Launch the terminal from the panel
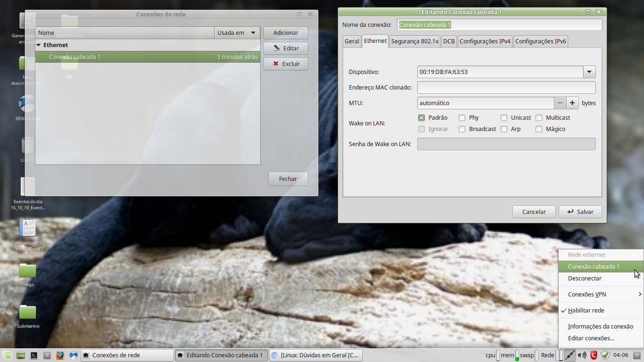 33,355
